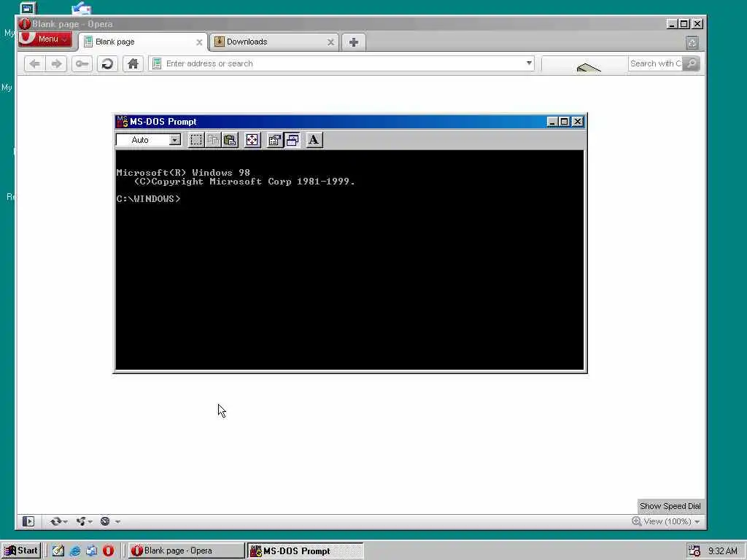747x560 pixels.
Task: Launch Outlook Express from quick launch
Action: click(91, 551)
